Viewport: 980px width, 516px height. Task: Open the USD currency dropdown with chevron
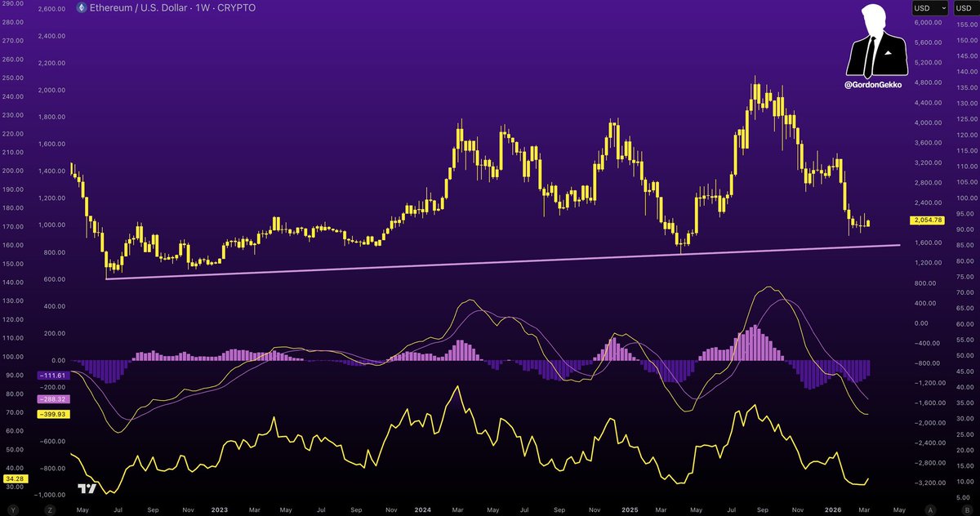coord(929,8)
